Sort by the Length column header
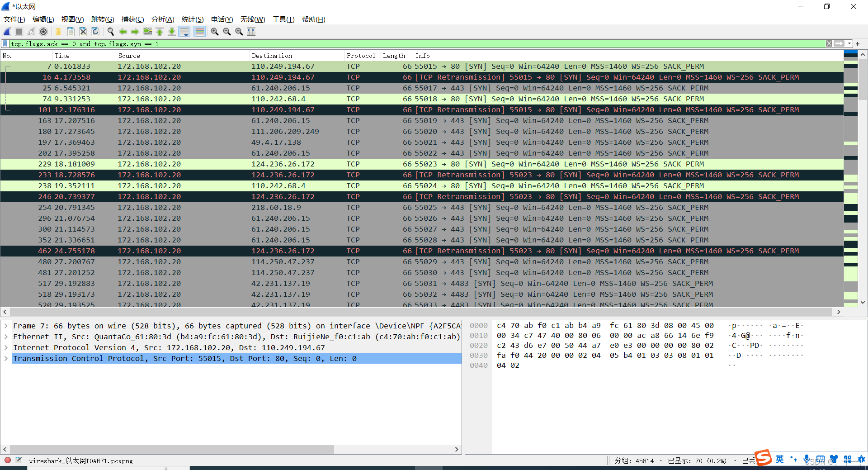 tap(396, 56)
